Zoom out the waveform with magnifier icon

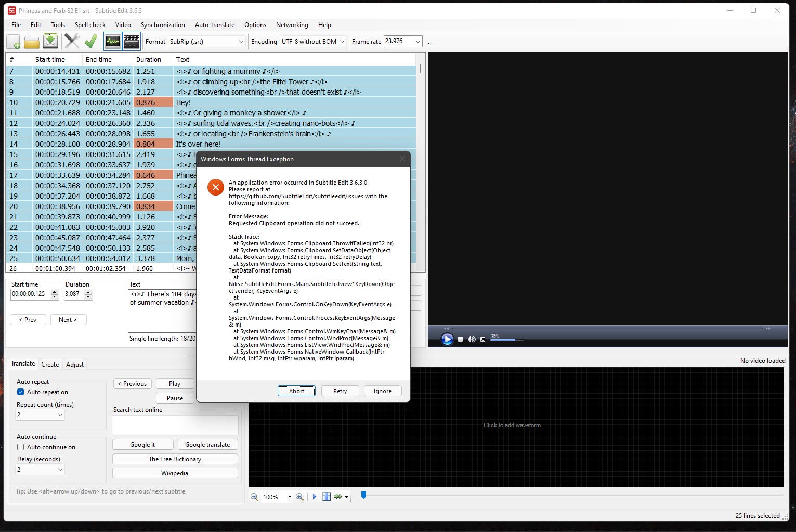(x=254, y=497)
